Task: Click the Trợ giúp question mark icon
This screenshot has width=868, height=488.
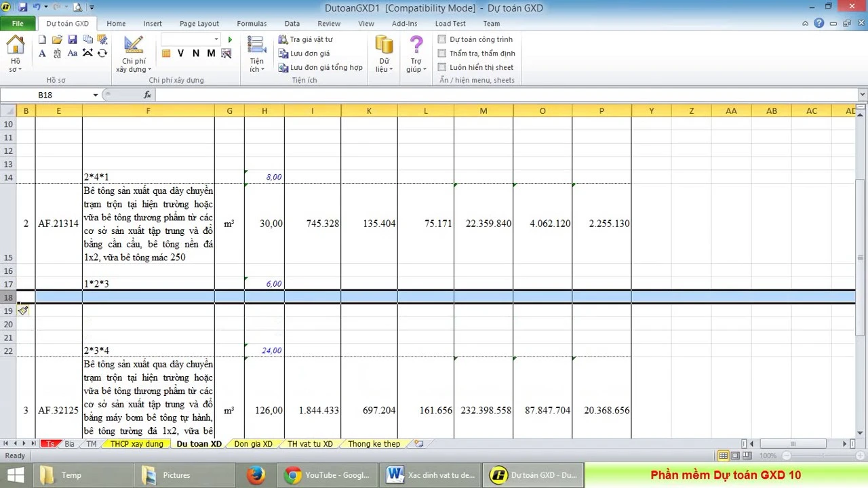Action: click(416, 45)
